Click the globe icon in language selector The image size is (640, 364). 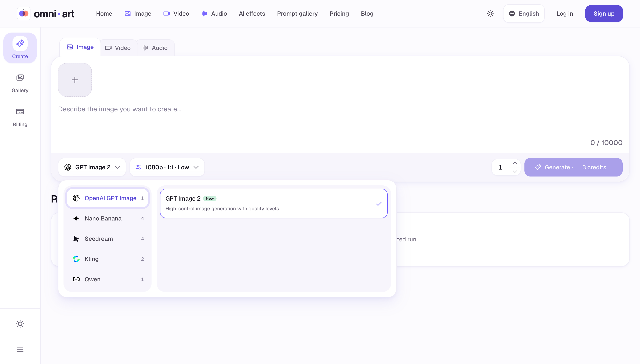[512, 14]
